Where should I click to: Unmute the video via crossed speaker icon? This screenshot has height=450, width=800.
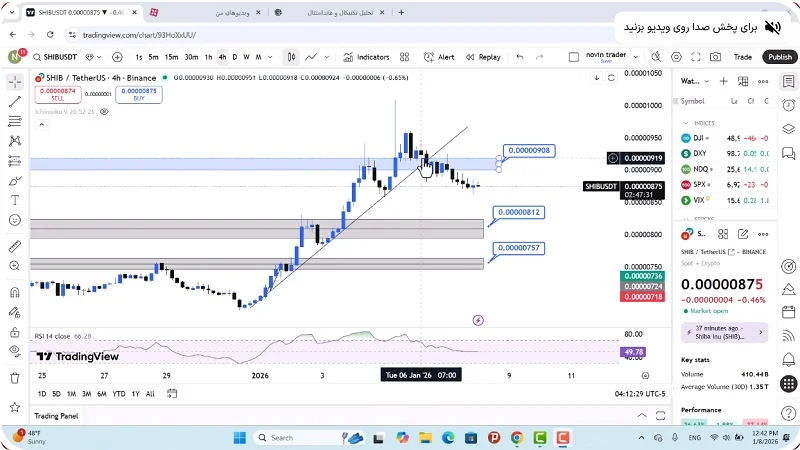(x=772, y=26)
